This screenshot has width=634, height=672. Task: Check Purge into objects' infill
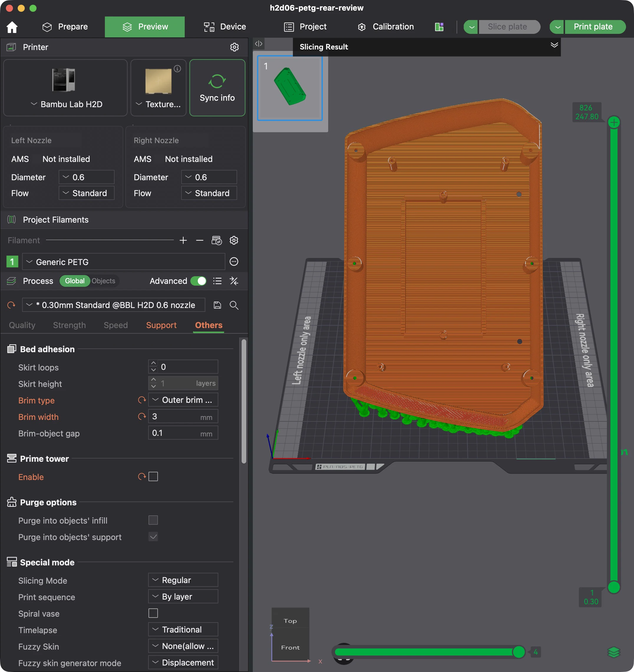click(x=153, y=520)
